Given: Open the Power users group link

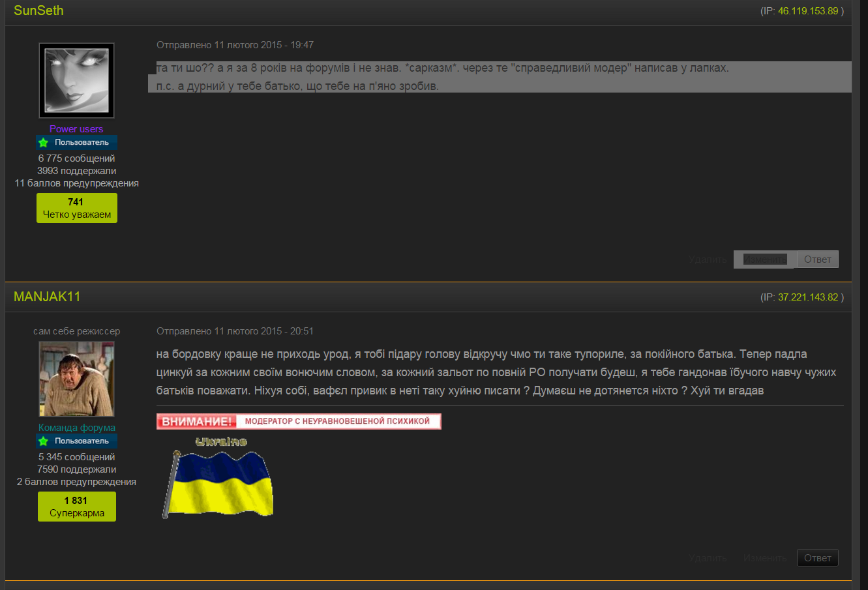Looking at the screenshot, I should pos(76,128).
